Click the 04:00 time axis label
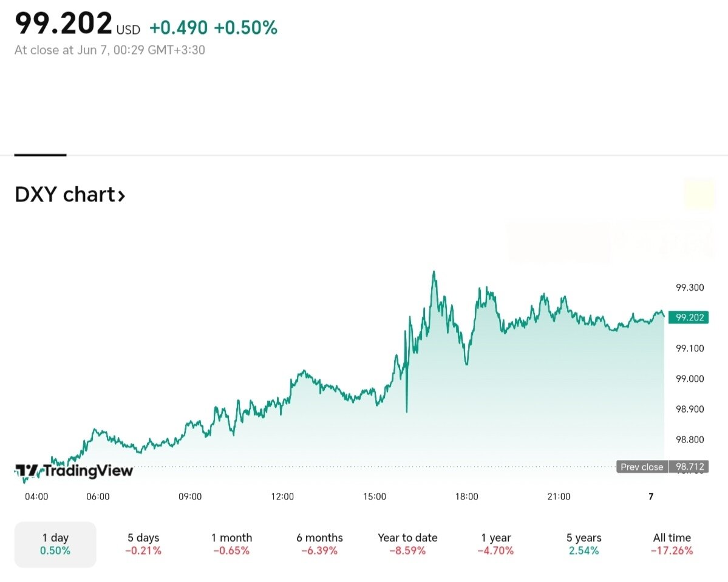This screenshot has width=728, height=582. click(x=36, y=496)
